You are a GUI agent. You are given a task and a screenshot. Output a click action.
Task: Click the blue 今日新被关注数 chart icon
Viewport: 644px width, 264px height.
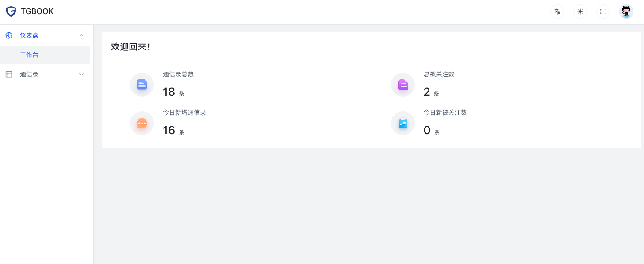[x=402, y=123]
